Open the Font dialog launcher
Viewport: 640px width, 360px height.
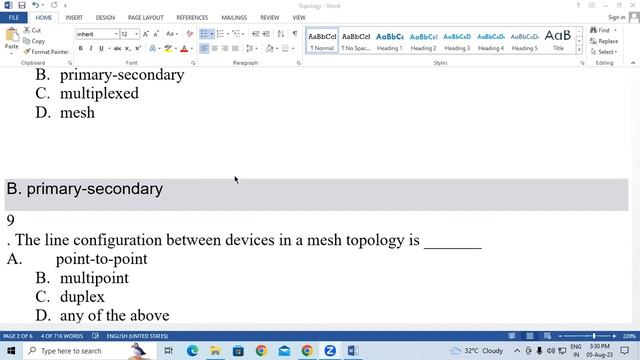(193, 63)
